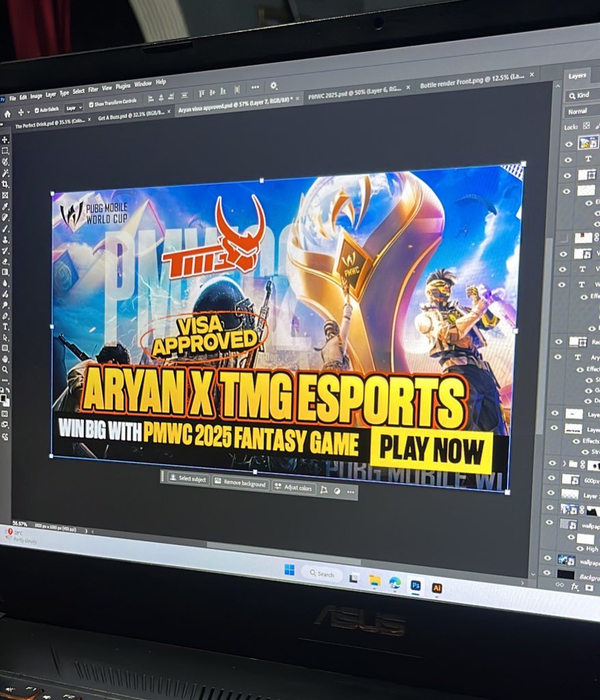
Task: Close the Get A Buzz.psd tab
Action: coord(169,111)
